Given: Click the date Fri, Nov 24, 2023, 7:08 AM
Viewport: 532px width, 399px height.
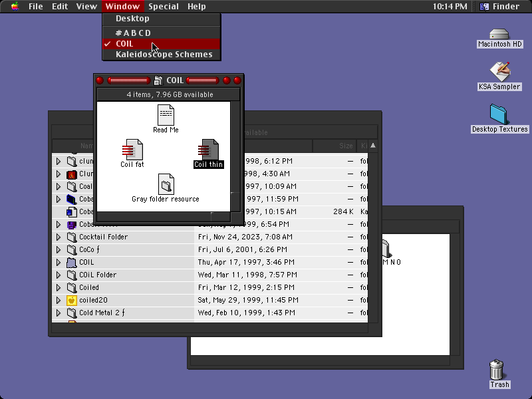Looking at the screenshot, I should pyautogui.click(x=245, y=237).
